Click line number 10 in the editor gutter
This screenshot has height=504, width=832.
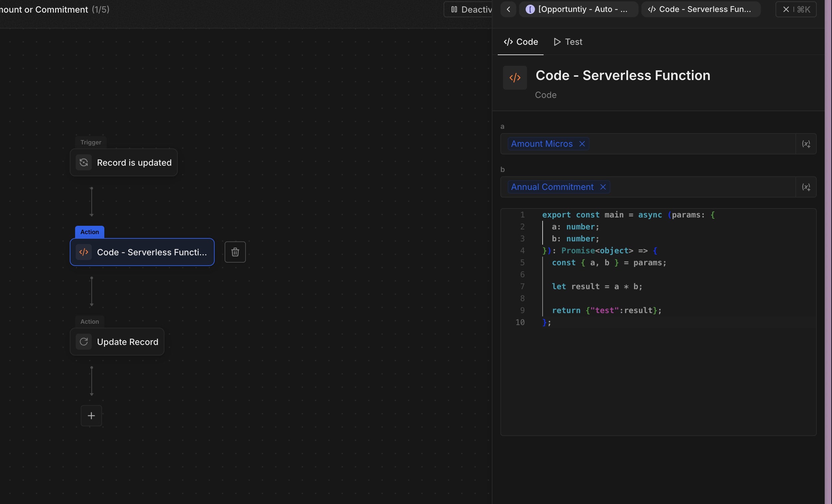[520, 322]
